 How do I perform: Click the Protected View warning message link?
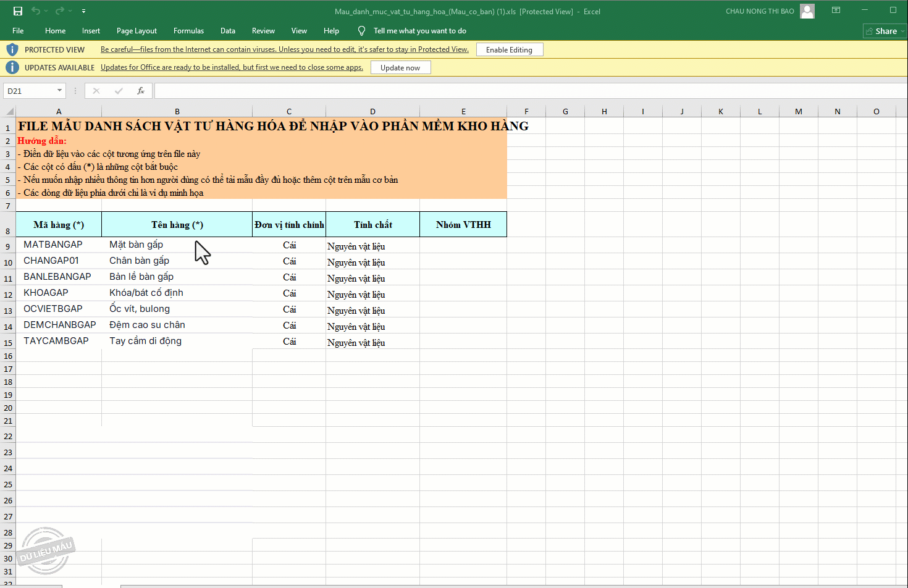[284, 49]
